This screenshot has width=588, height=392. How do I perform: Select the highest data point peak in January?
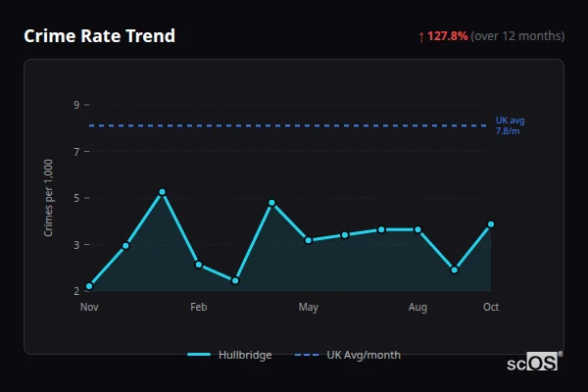[162, 192]
